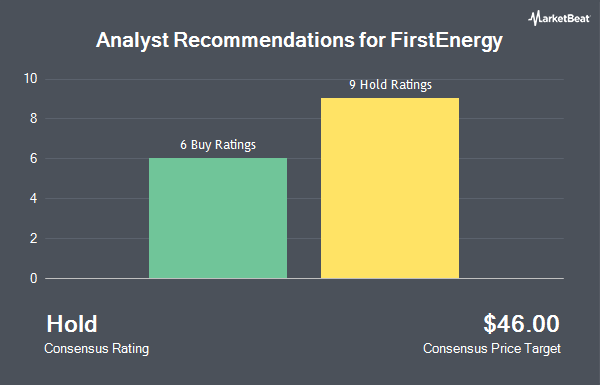
Task: Click the y-axis label 8
Action: coord(34,119)
